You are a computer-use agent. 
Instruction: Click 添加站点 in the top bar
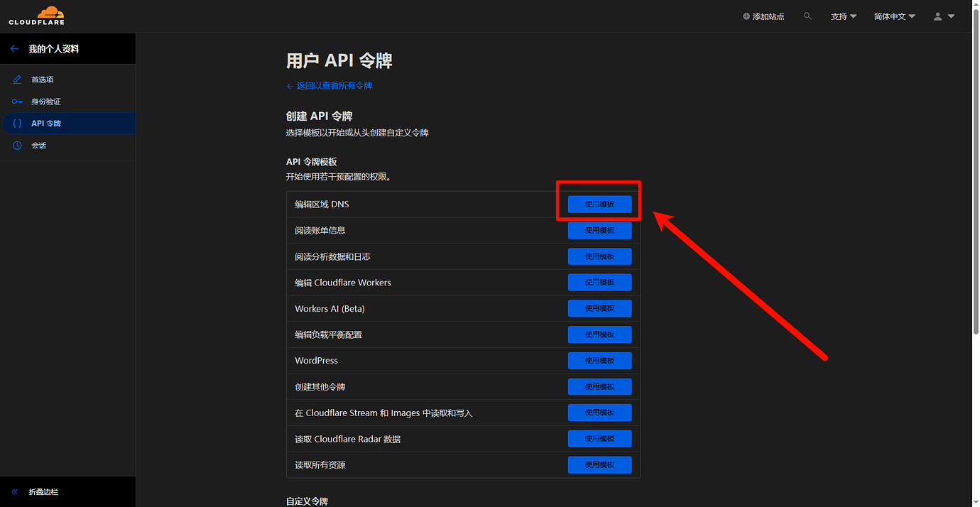click(763, 16)
